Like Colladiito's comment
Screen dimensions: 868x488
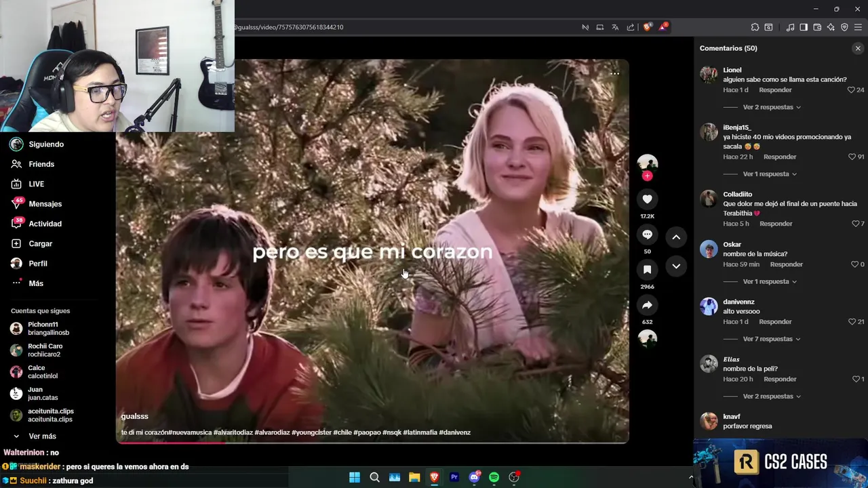pos(854,224)
